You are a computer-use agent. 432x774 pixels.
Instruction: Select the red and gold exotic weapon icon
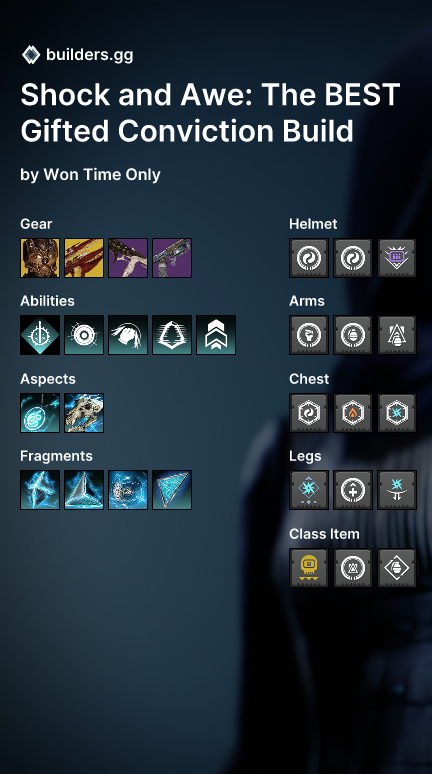tap(84, 258)
